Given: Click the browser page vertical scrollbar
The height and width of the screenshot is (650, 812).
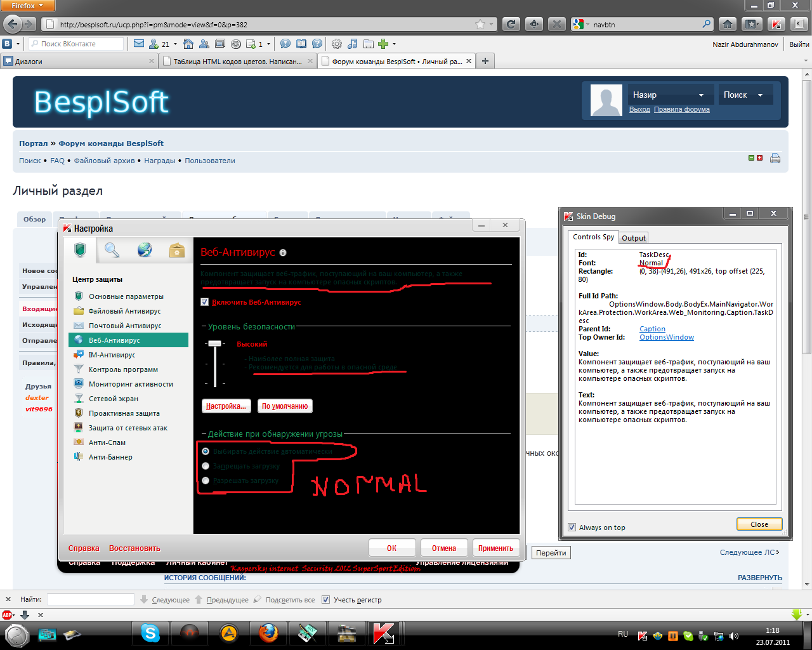Looking at the screenshot, I should pos(807,216).
